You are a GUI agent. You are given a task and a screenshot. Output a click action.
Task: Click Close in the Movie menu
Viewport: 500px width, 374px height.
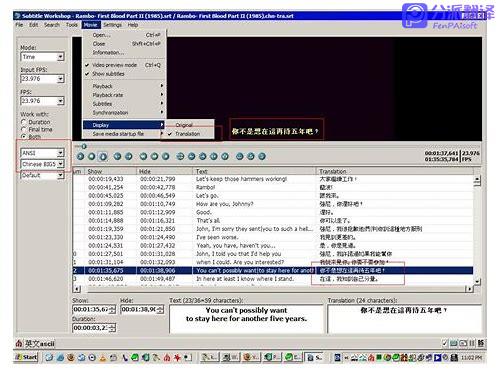pyautogui.click(x=123, y=44)
